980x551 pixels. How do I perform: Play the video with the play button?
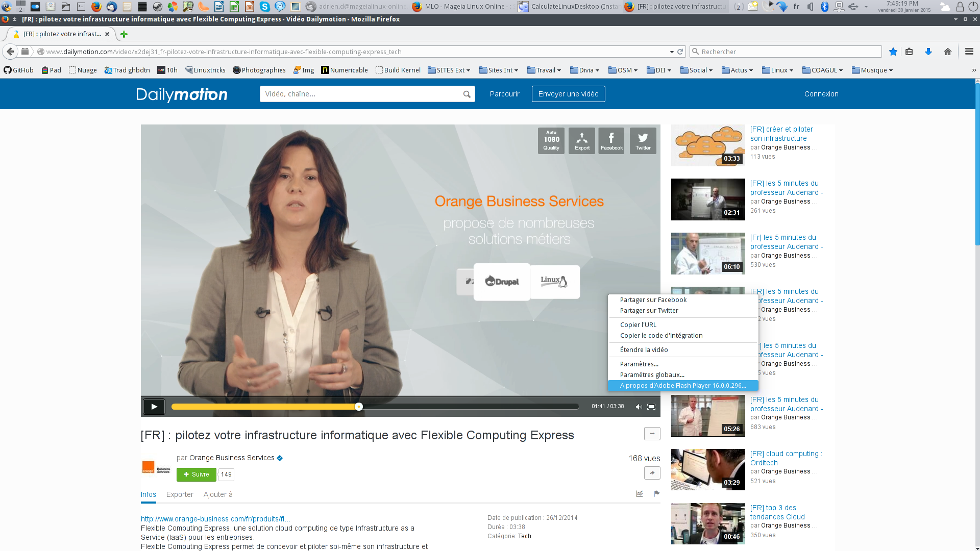(154, 407)
